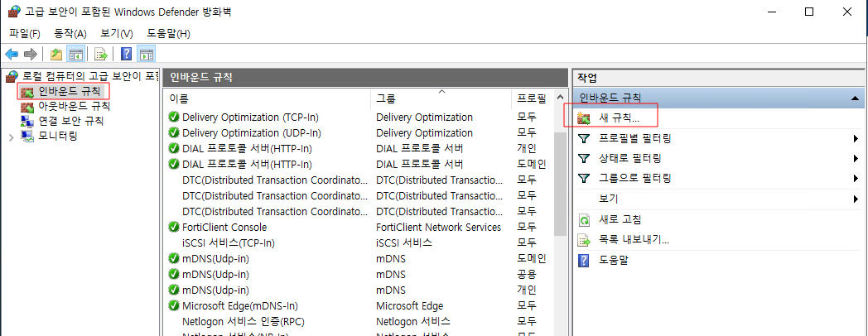The image size is (868, 336).
Task: Click the window title bar firewall icon
Action: [14, 12]
